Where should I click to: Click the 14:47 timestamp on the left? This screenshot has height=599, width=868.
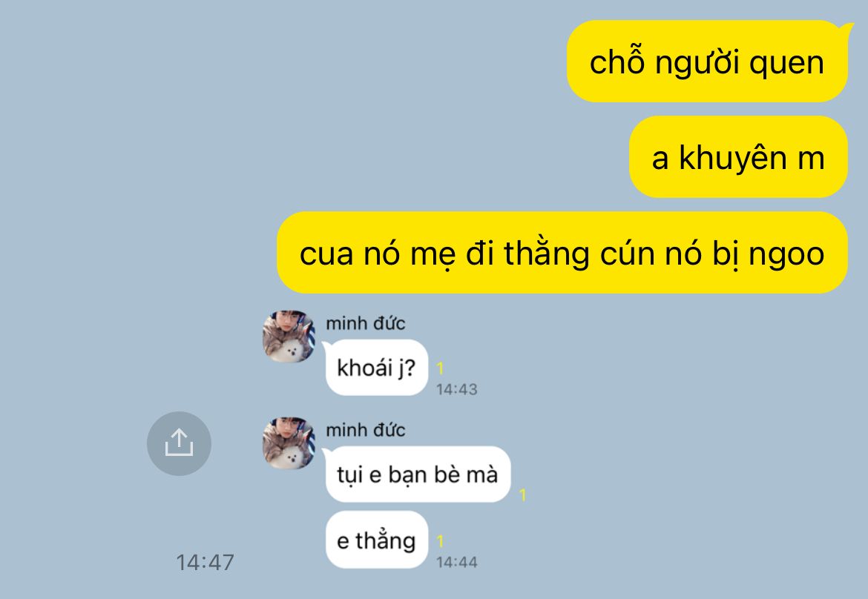(205, 563)
